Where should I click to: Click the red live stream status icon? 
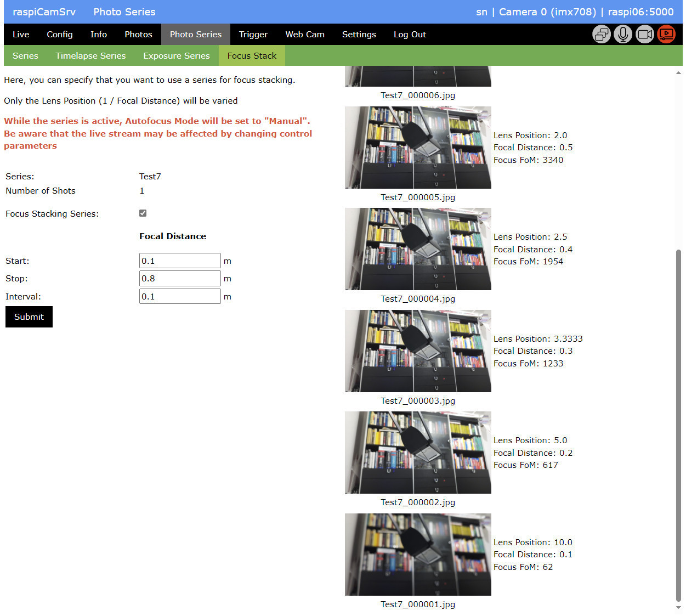[666, 35]
